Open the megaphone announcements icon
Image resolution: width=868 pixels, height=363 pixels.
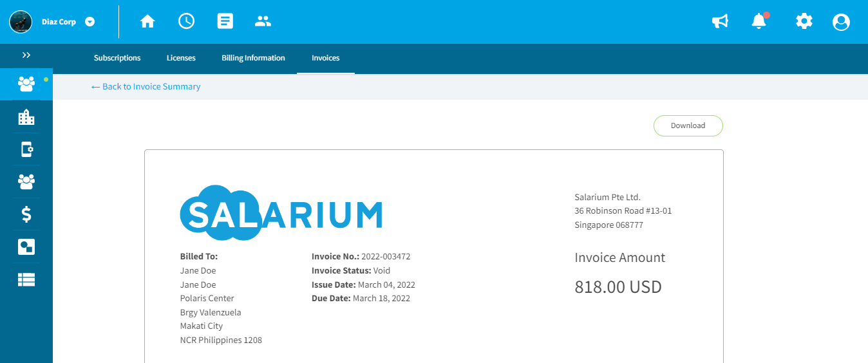[720, 22]
